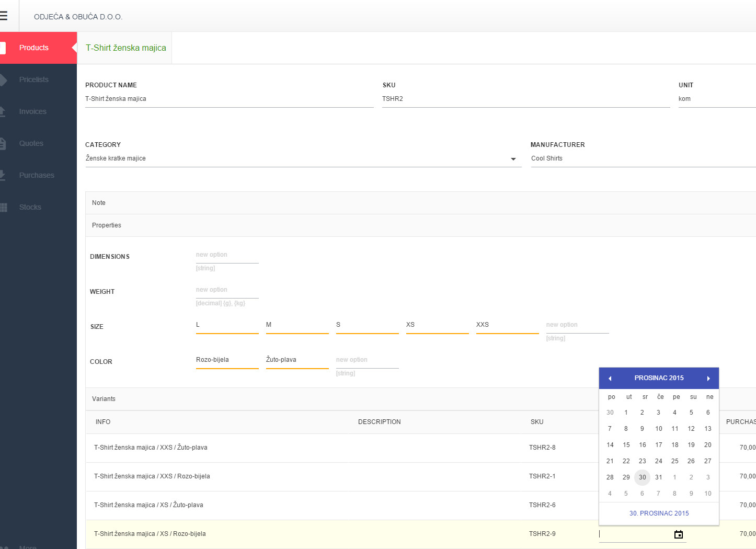Click SKU cell TSHR2-6
The width and height of the screenshot is (756, 549).
pos(542,505)
